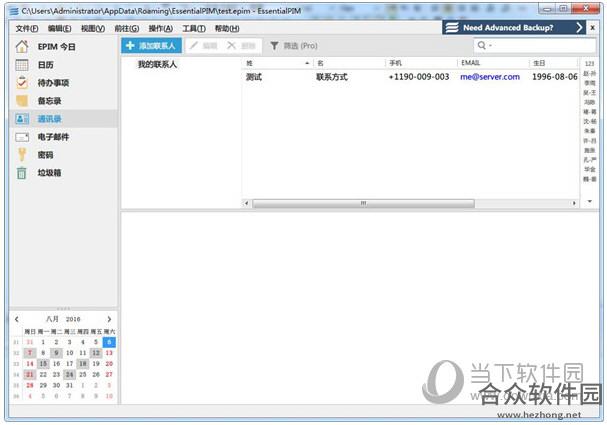Sort by the EMAIL column header
The image size is (607, 425).
click(492, 63)
